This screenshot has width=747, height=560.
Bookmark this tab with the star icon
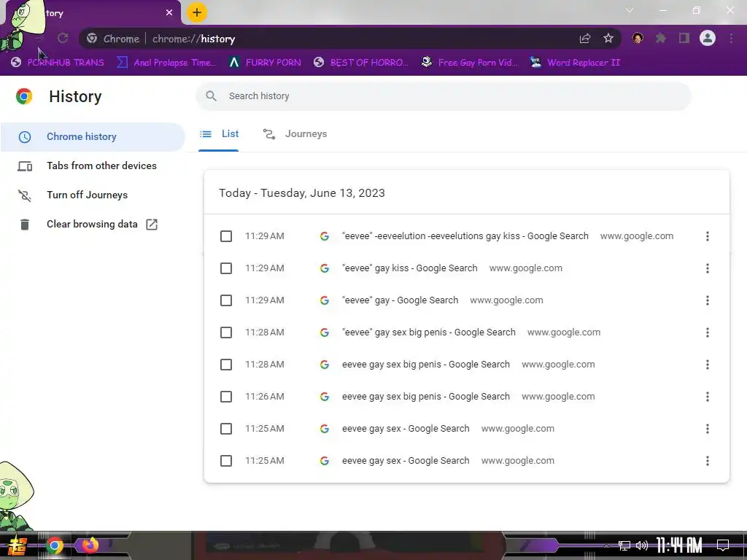(608, 38)
